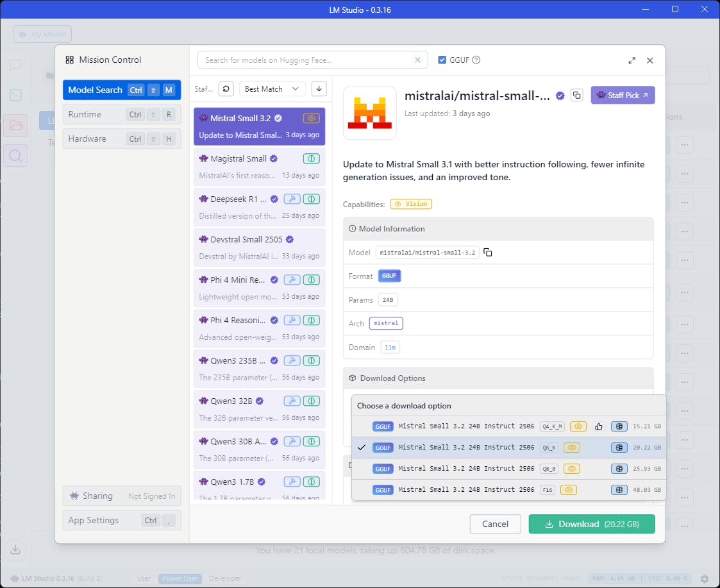This screenshot has height=588, width=720.
Task: Open settings gear in the bottom status bar
Action: pos(705,578)
